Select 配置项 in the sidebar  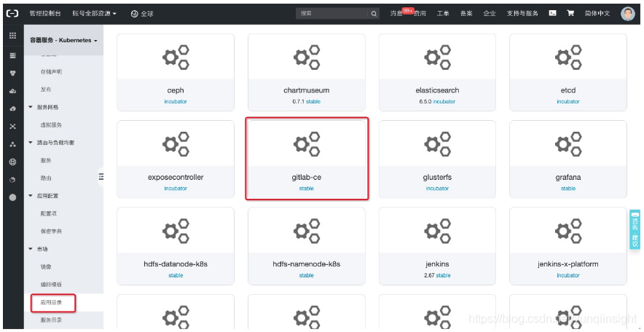(x=49, y=213)
